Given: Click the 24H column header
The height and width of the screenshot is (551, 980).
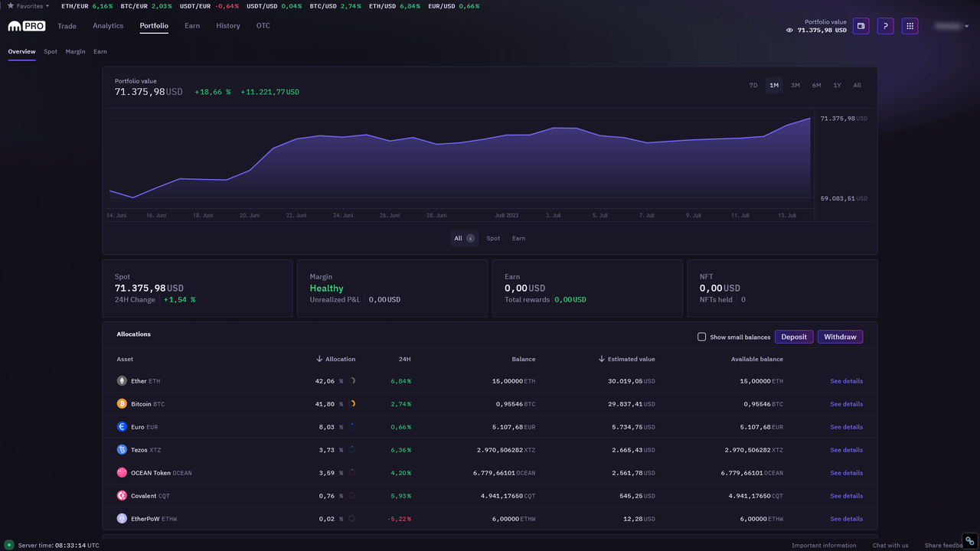Looking at the screenshot, I should pyautogui.click(x=405, y=359).
